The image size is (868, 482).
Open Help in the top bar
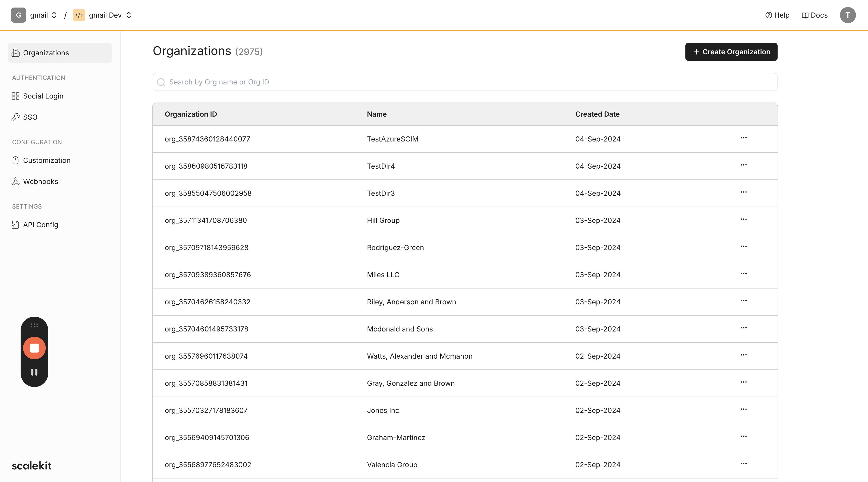click(777, 15)
